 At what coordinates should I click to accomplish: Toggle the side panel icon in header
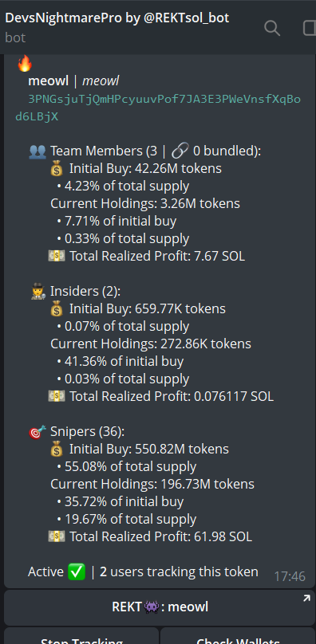[x=310, y=29]
